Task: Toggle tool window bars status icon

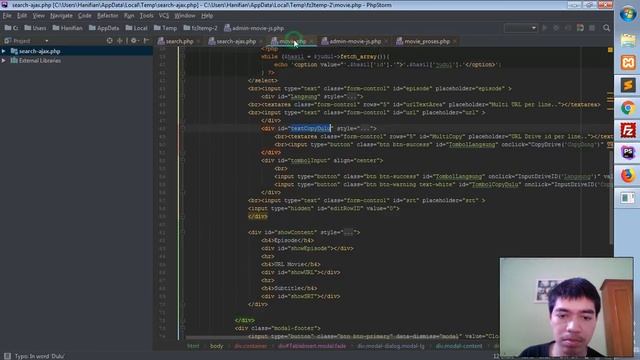Action: (x=7, y=356)
